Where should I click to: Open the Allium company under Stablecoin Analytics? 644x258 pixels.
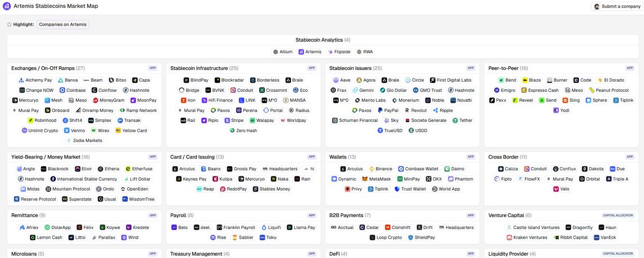[x=282, y=52]
